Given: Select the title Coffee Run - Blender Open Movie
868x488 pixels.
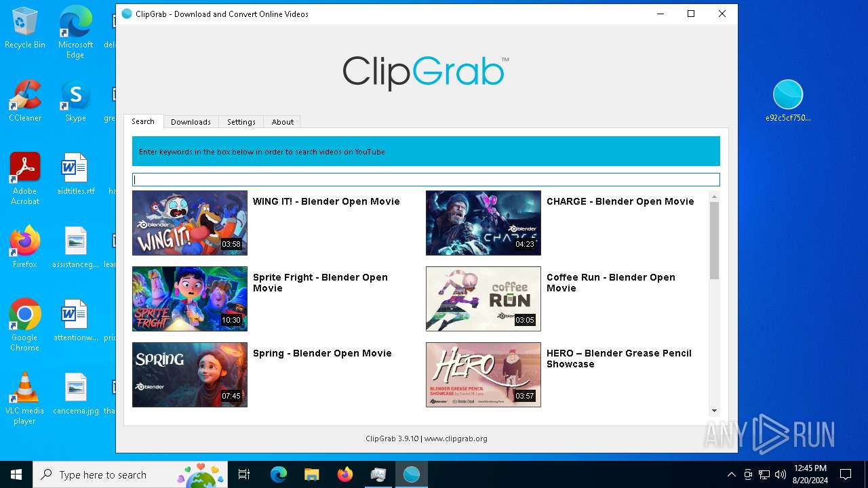Looking at the screenshot, I should [x=611, y=283].
